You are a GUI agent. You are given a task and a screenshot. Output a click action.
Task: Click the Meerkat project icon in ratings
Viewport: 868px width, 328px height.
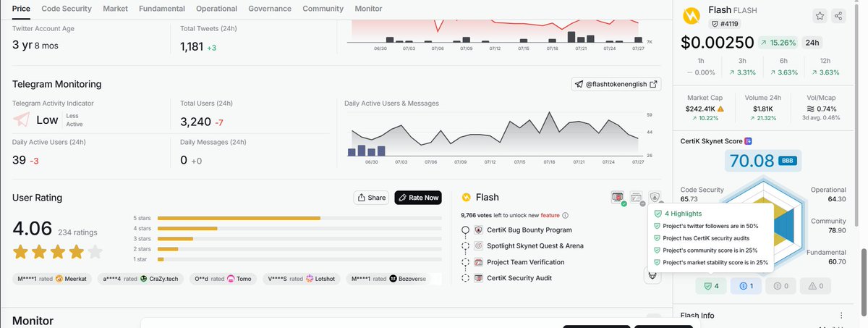pyautogui.click(x=59, y=279)
